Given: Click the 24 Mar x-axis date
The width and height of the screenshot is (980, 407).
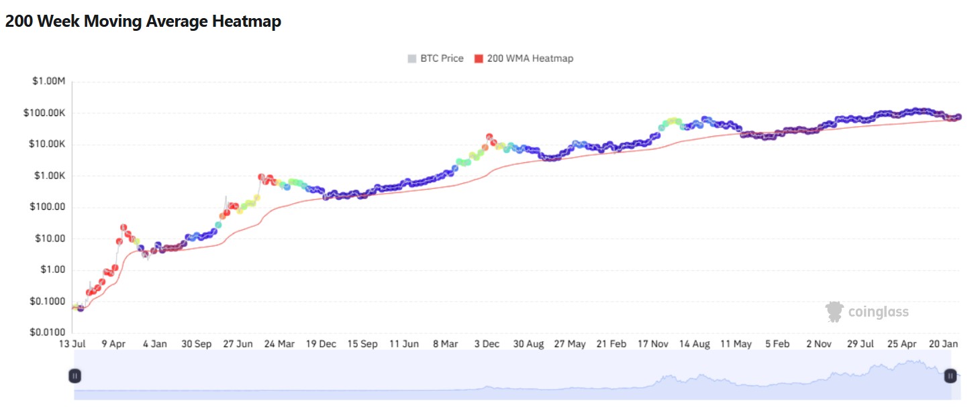Looking at the screenshot, I should click(279, 344).
